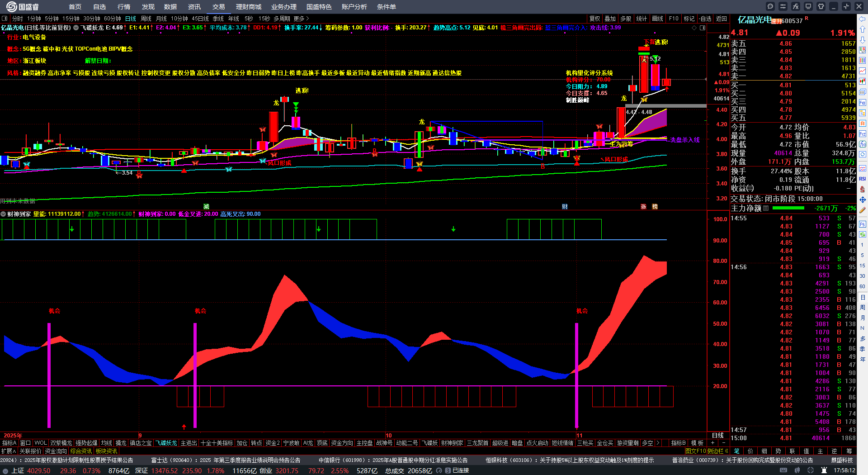Click the RSI indicator sidebar icon

coord(863,179)
